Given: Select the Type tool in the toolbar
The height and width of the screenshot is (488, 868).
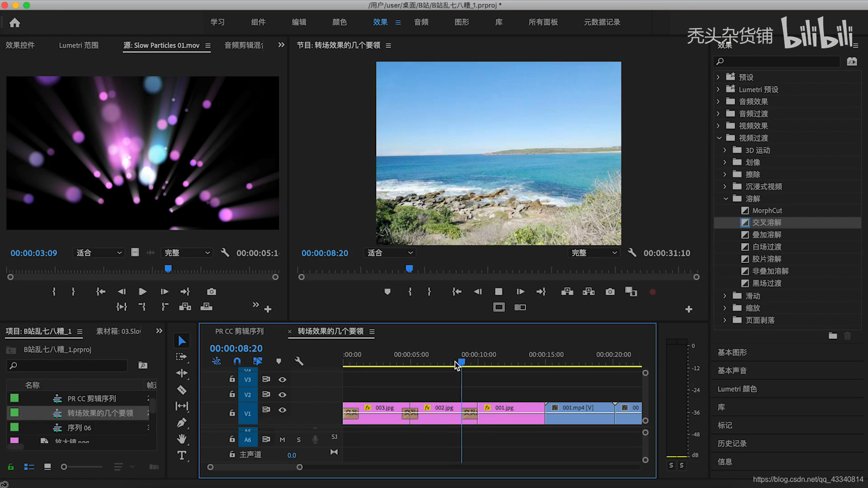Looking at the screenshot, I should tap(182, 455).
